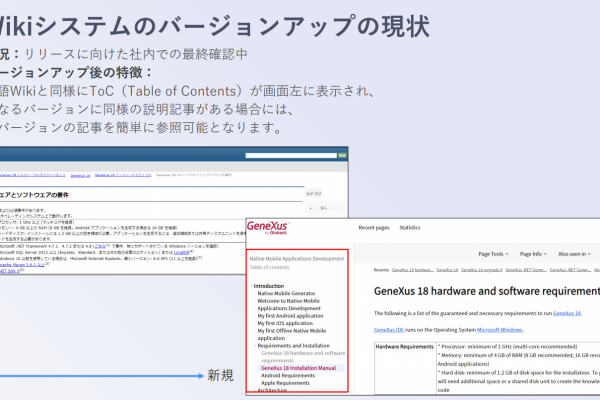Open the Also seen in dropdown
The width and height of the screenshot is (600, 400).
(x=574, y=254)
